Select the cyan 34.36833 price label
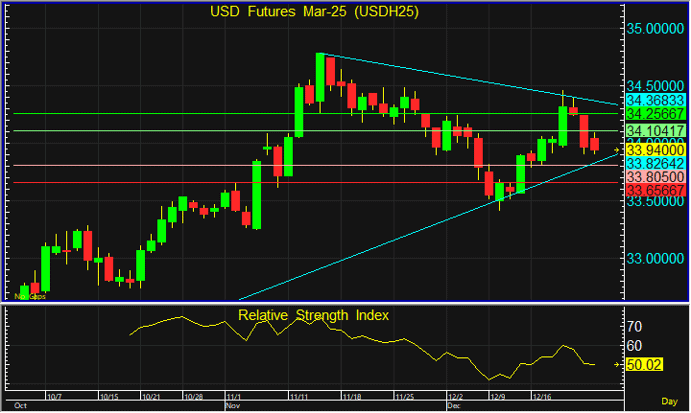The height and width of the screenshot is (413, 691). 655,101
